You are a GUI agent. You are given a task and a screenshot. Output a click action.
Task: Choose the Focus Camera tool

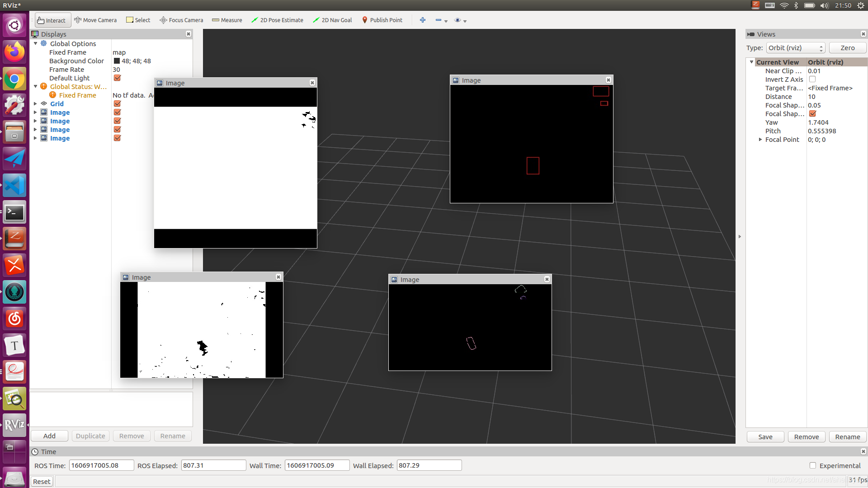click(181, 20)
